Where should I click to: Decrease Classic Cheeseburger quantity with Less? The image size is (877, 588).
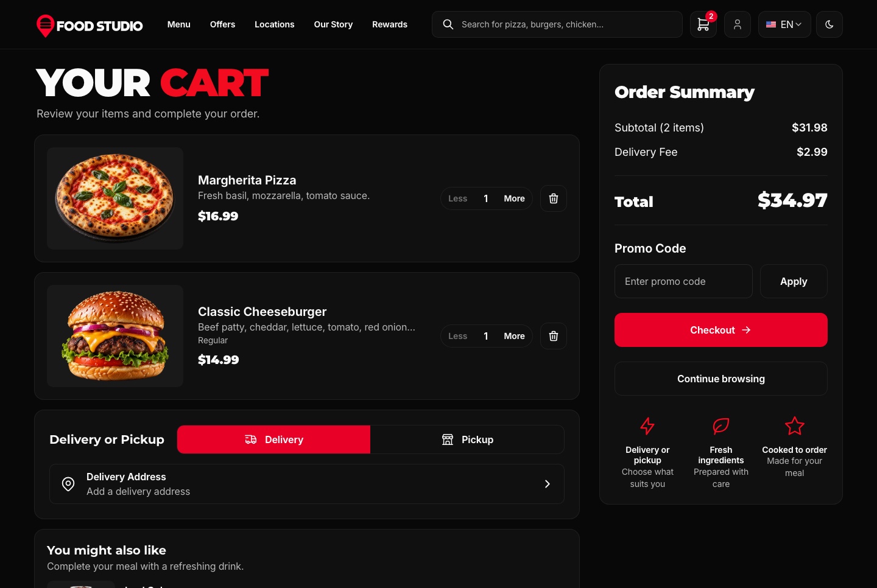tap(458, 336)
